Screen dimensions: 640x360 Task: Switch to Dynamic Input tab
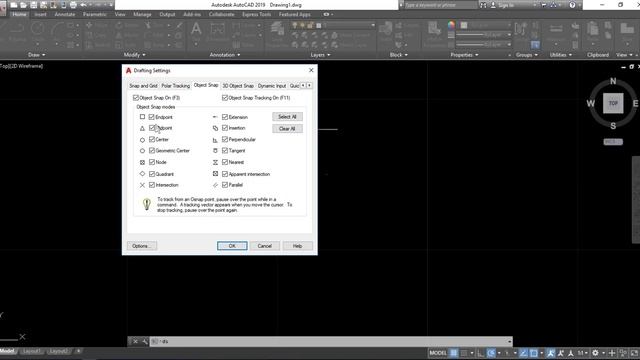tap(272, 86)
